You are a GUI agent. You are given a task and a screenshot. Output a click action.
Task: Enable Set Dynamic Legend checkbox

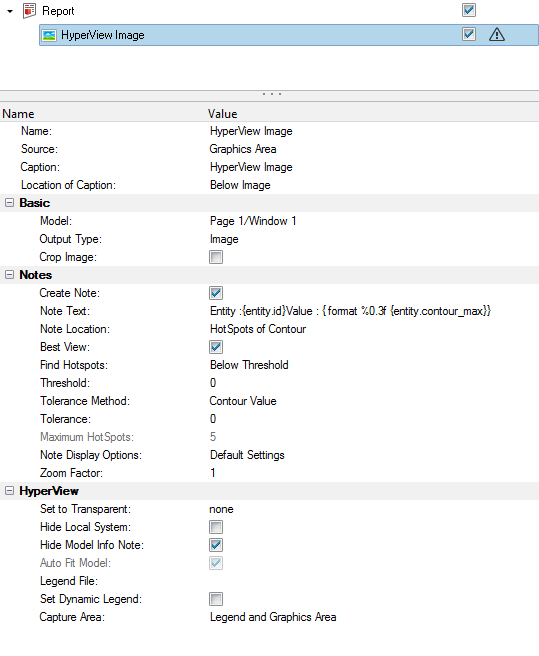coord(216,599)
